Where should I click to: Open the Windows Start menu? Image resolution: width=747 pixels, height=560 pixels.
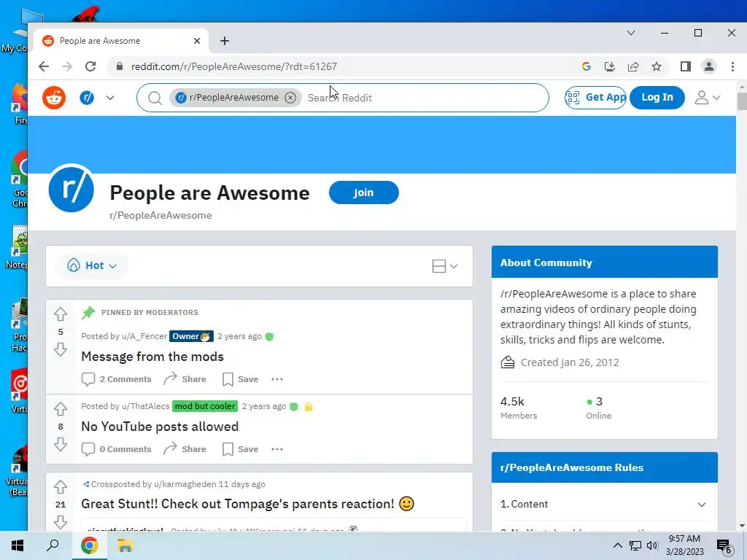click(18, 545)
